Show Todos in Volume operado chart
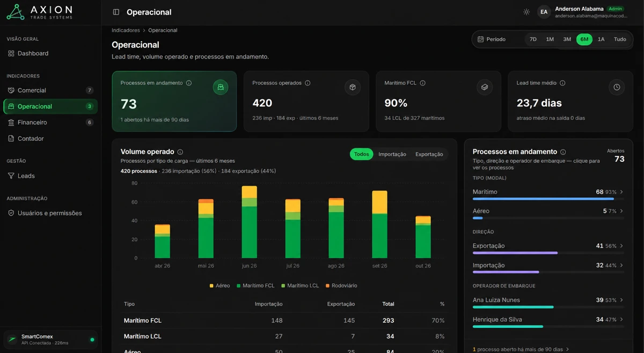The width and height of the screenshot is (644, 353). [361, 154]
